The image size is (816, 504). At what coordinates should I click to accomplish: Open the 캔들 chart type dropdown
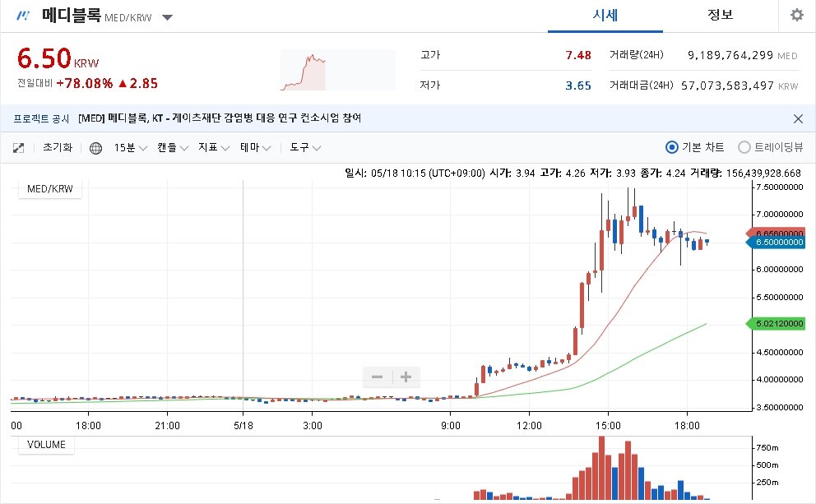coord(173,148)
